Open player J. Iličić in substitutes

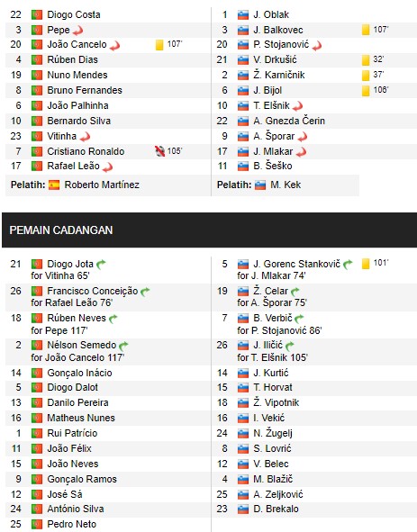click(267, 346)
